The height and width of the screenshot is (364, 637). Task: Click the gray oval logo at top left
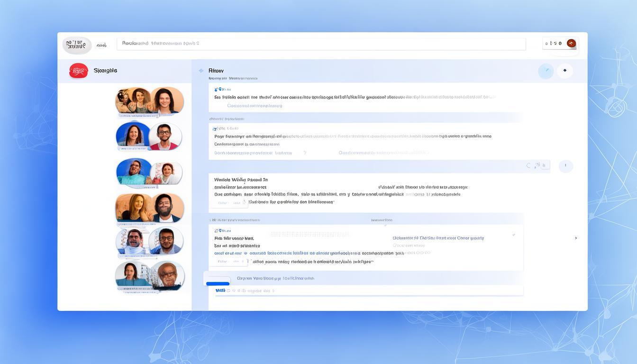77,45
